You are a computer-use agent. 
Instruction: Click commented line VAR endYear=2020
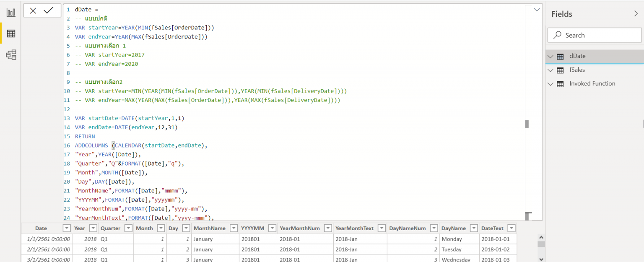pos(106,64)
